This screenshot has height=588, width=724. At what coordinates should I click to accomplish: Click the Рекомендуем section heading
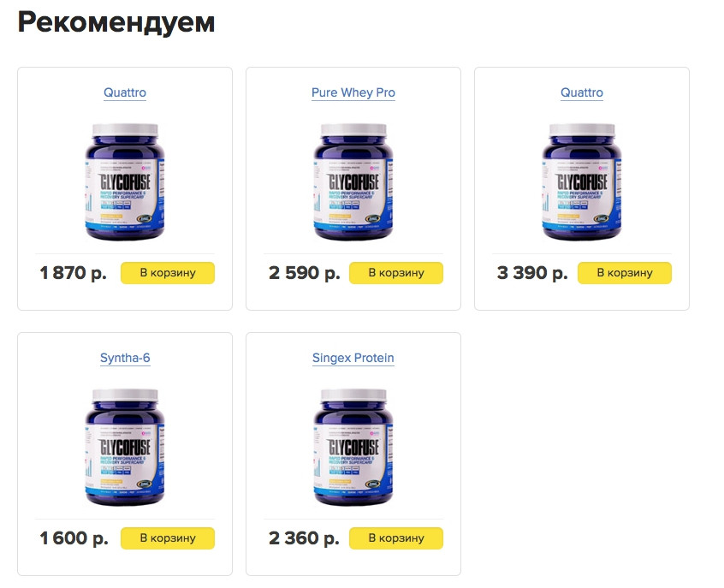coord(116,22)
